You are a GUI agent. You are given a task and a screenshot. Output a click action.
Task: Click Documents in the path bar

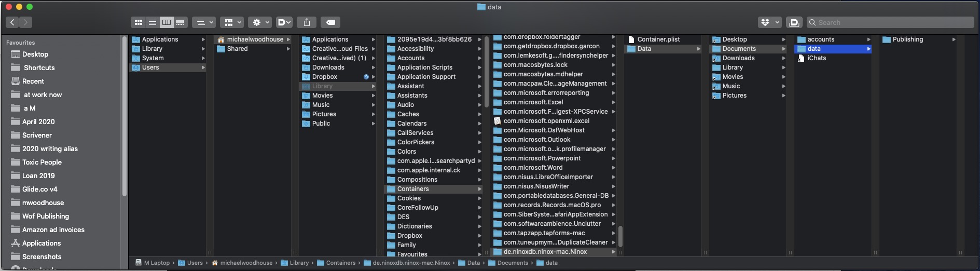[x=508, y=263]
